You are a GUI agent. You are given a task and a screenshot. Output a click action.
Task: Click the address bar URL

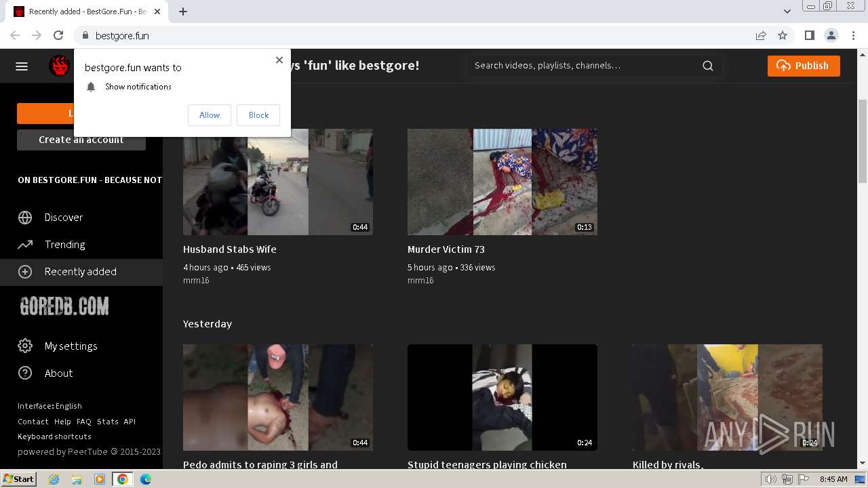(122, 35)
